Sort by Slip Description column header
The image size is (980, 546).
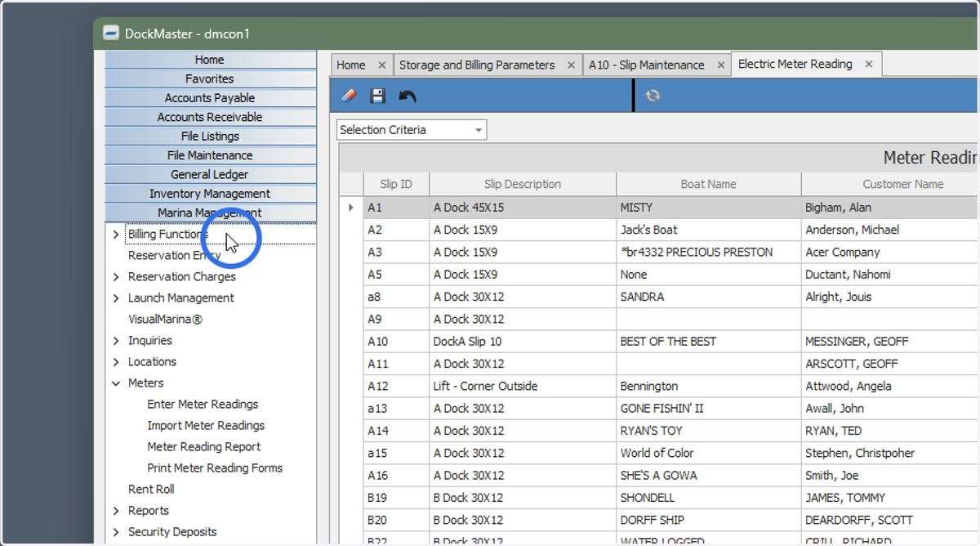pyautogui.click(x=523, y=185)
